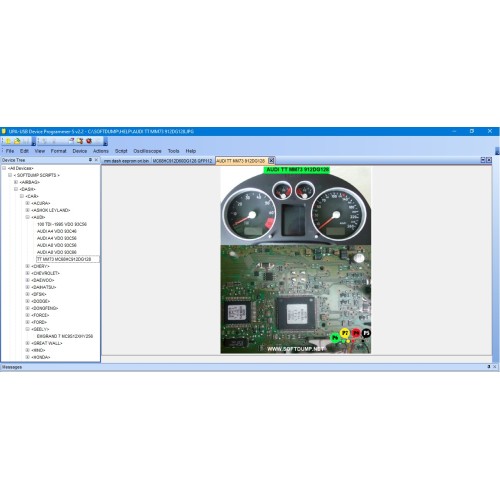This screenshot has width=500, height=500.
Task: Collapse the SOFTDUMP SCRIPTS node
Action: [10, 175]
